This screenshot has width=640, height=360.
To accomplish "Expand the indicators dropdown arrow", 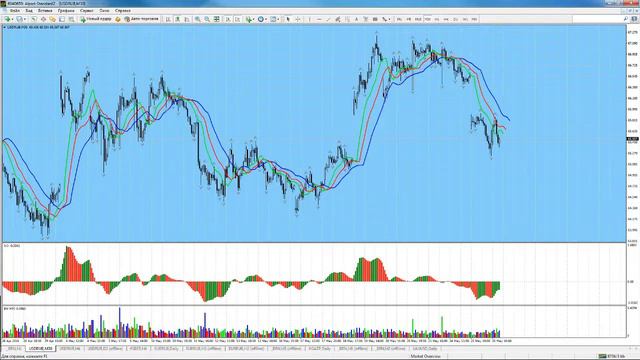I will (253, 19).
